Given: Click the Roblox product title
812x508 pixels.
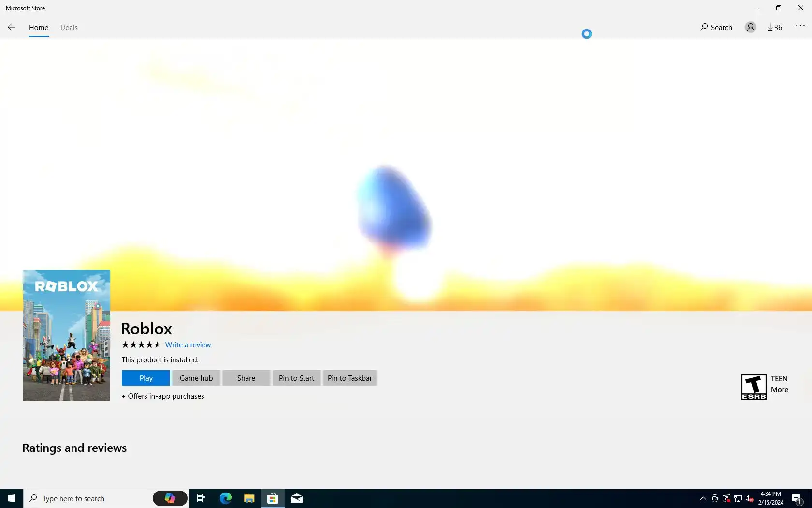Looking at the screenshot, I should tap(146, 329).
